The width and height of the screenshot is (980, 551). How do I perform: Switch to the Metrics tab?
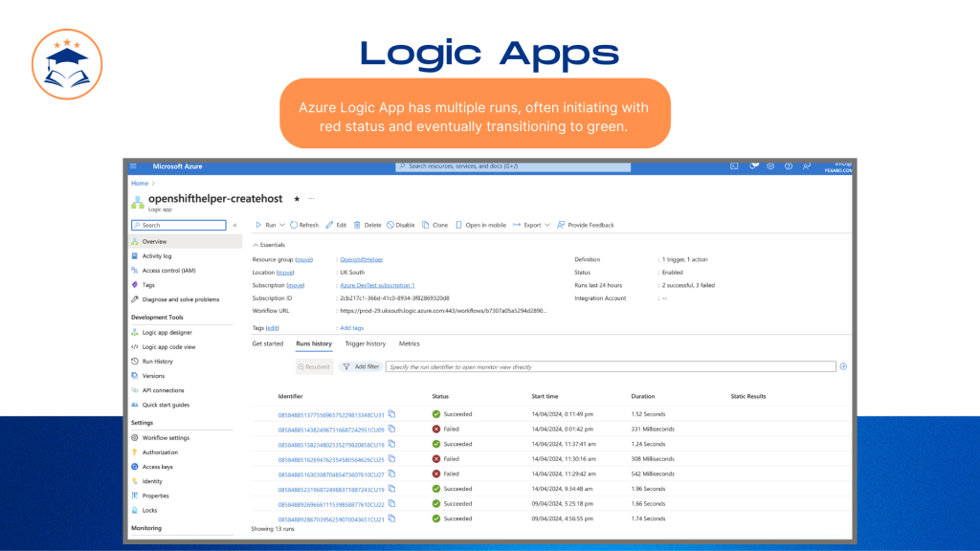point(410,343)
